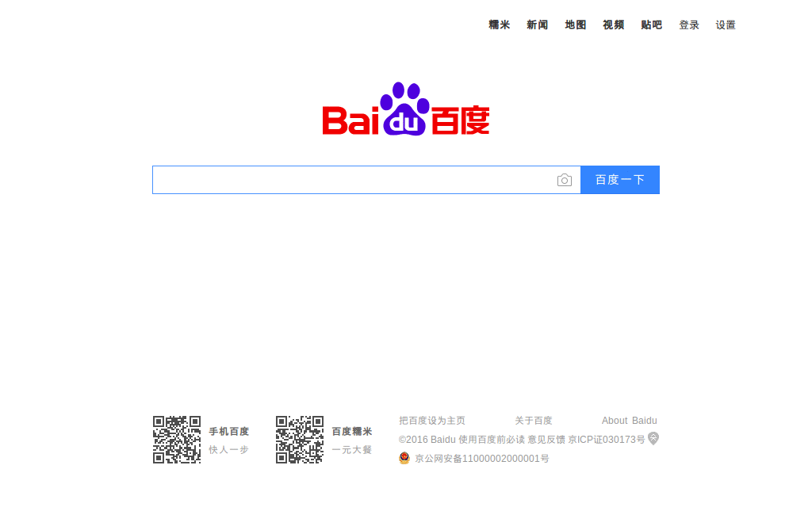Open 新闻 news page
This screenshot has height=511, width=812.
(x=537, y=25)
